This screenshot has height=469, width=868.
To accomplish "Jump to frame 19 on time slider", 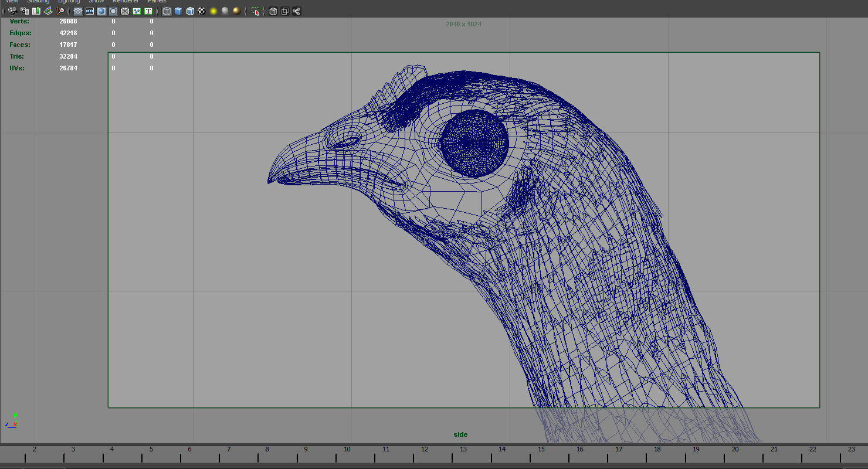I will pyautogui.click(x=696, y=449).
